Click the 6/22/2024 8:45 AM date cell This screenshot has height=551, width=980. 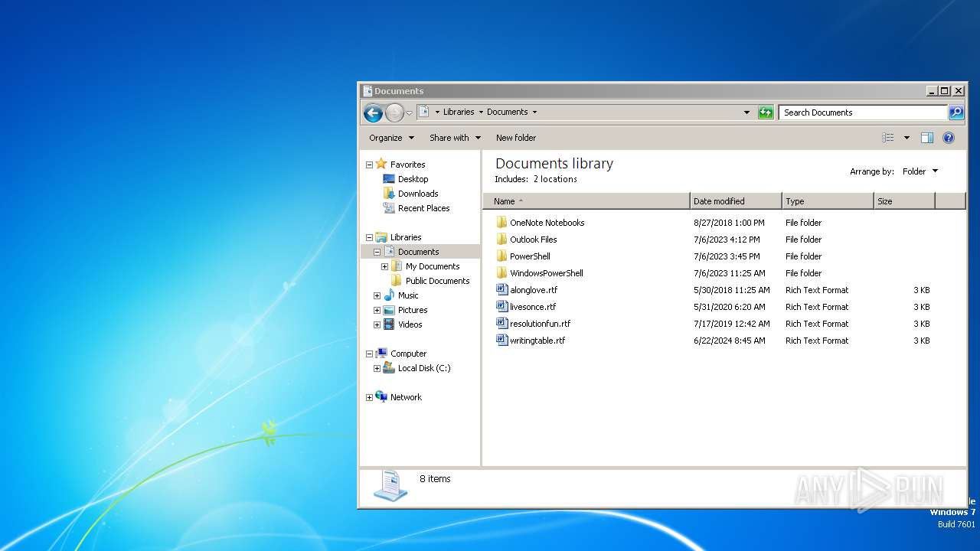pyautogui.click(x=730, y=341)
